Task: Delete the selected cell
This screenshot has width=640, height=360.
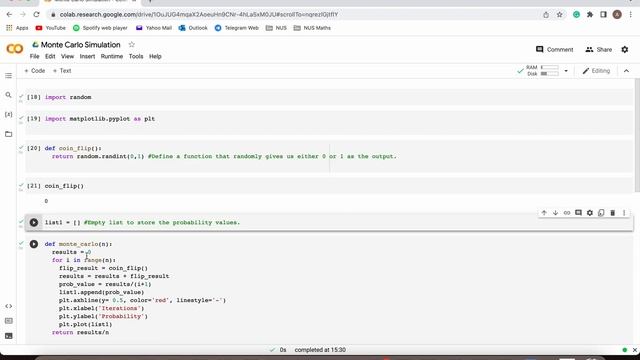Action: click(x=613, y=213)
